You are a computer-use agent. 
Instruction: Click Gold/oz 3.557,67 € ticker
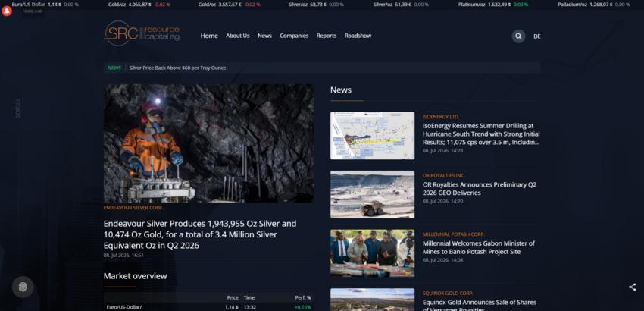click(229, 5)
